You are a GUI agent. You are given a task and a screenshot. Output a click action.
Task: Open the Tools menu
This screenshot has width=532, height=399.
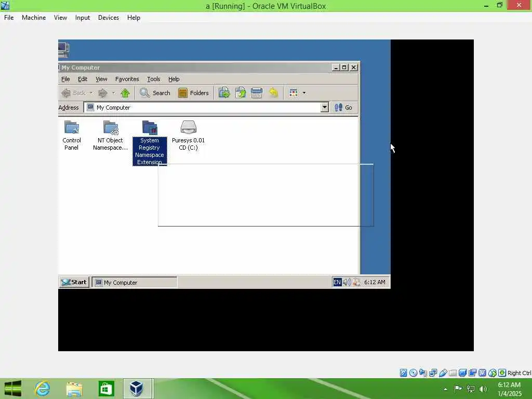click(x=153, y=79)
